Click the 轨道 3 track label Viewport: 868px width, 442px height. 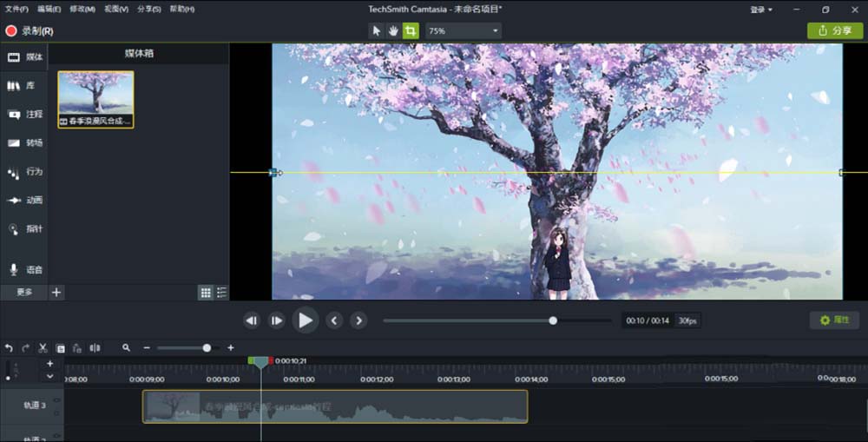pyautogui.click(x=35, y=406)
